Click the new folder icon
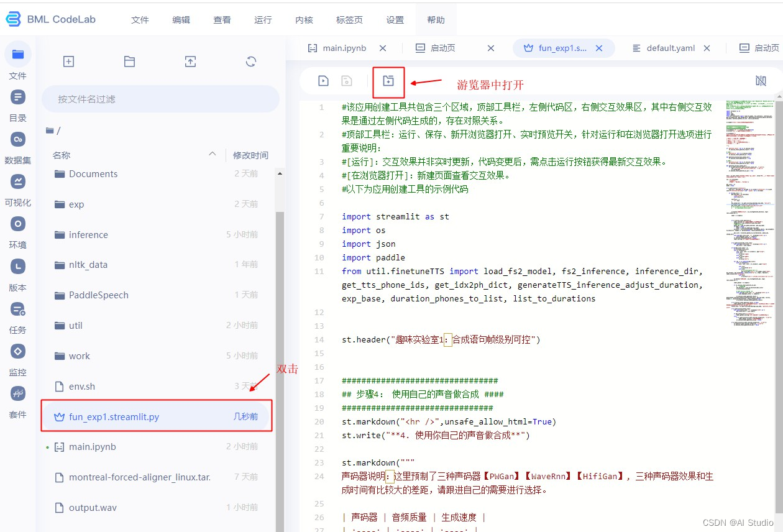This screenshot has width=783, height=532. 129,62
